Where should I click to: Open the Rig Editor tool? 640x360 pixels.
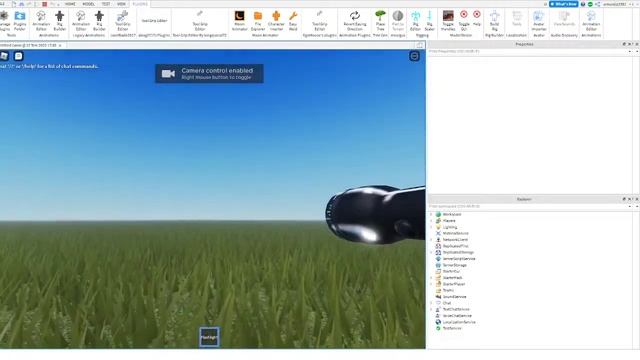pos(416,21)
